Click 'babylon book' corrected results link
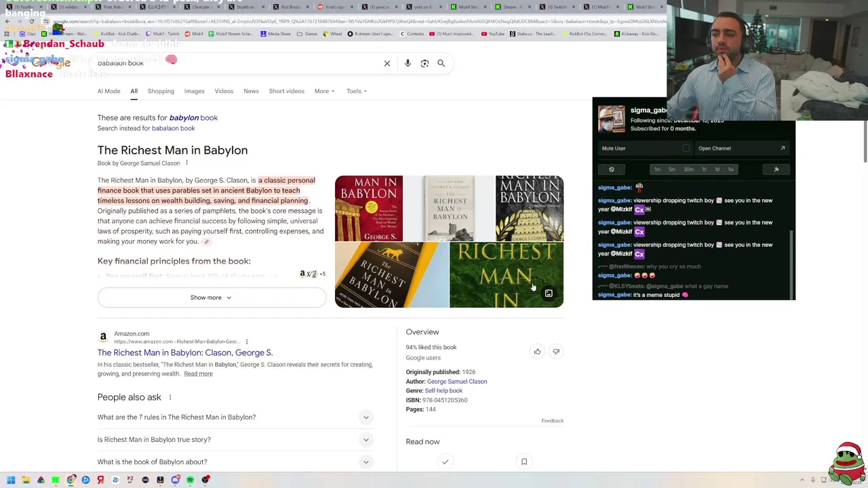 (193, 118)
